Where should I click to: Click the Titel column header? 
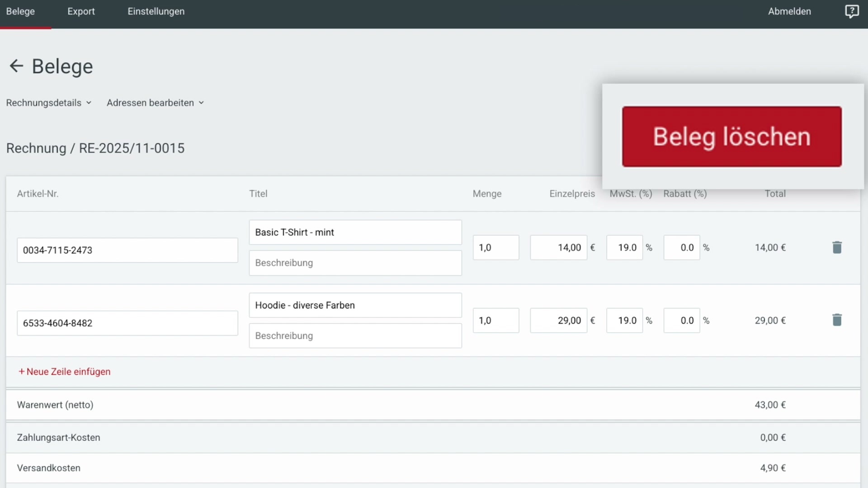258,193
